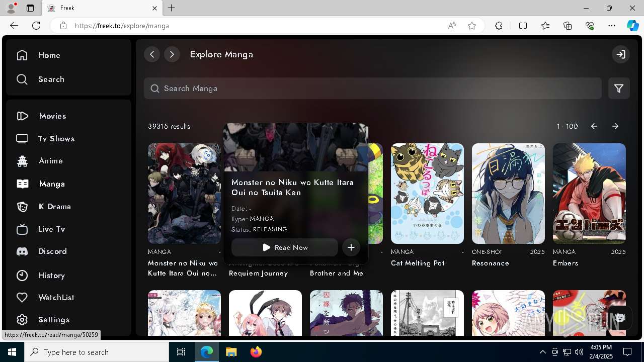Open the Collections icon in Edge
Viewport: 644px width, 362px height.
(x=568, y=26)
